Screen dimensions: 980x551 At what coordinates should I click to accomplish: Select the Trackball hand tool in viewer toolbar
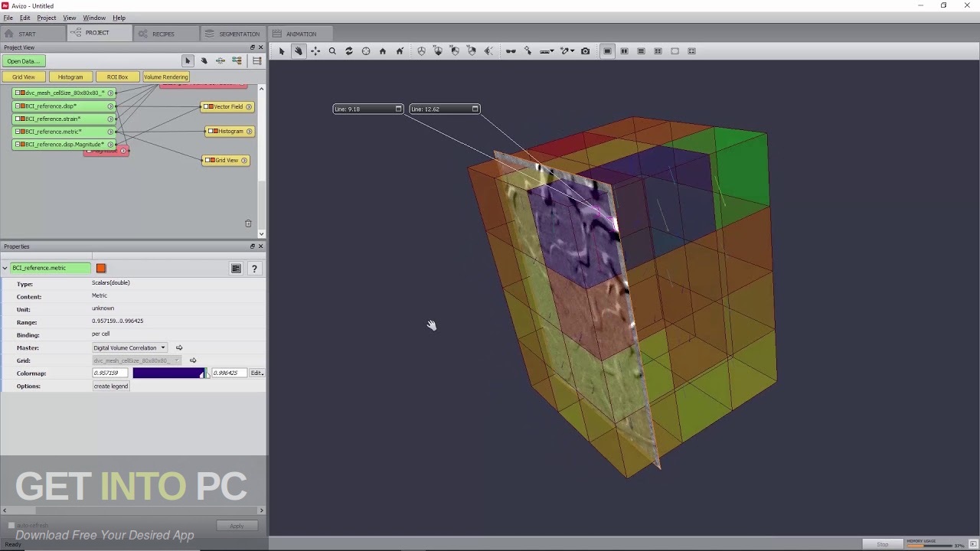(x=299, y=51)
